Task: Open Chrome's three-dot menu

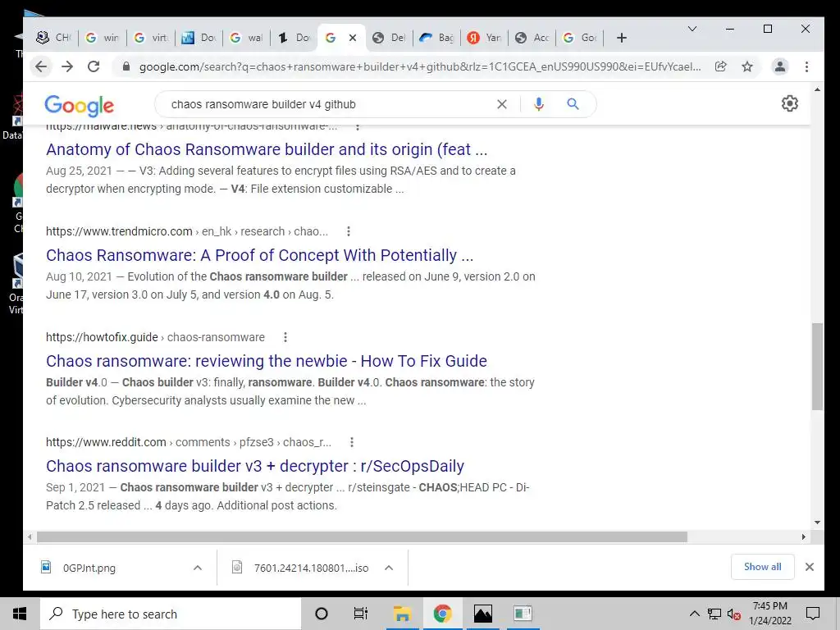Action: tap(807, 66)
